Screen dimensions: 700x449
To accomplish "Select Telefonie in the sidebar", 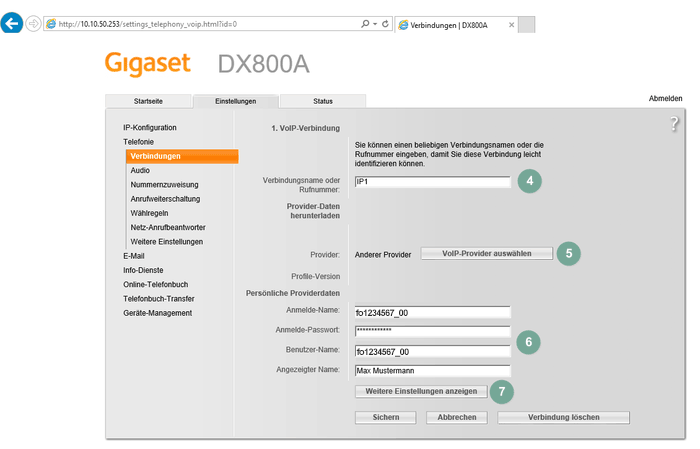I will pos(138,142).
